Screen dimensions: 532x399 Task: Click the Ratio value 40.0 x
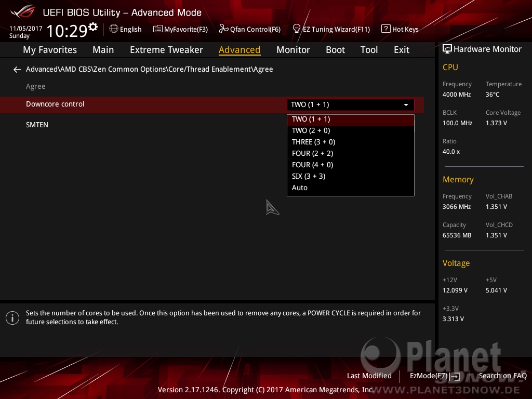pyautogui.click(x=451, y=152)
